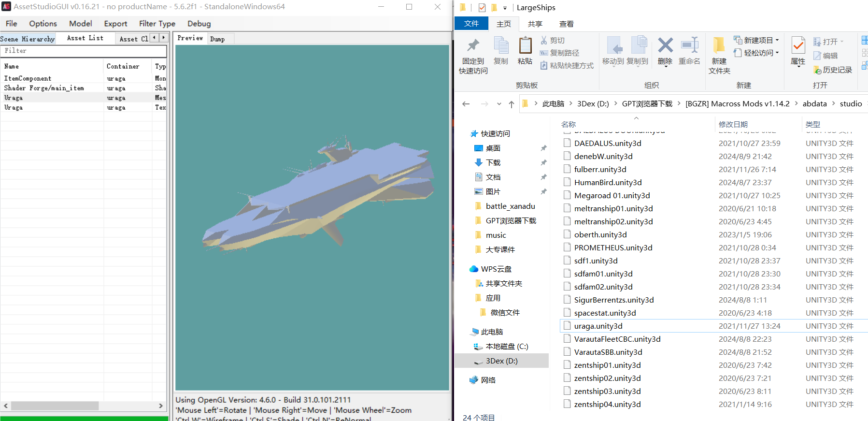The height and width of the screenshot is (421, 868).
Task: Click the Rename (重命名) icon
Action: (x=689, y=45)
